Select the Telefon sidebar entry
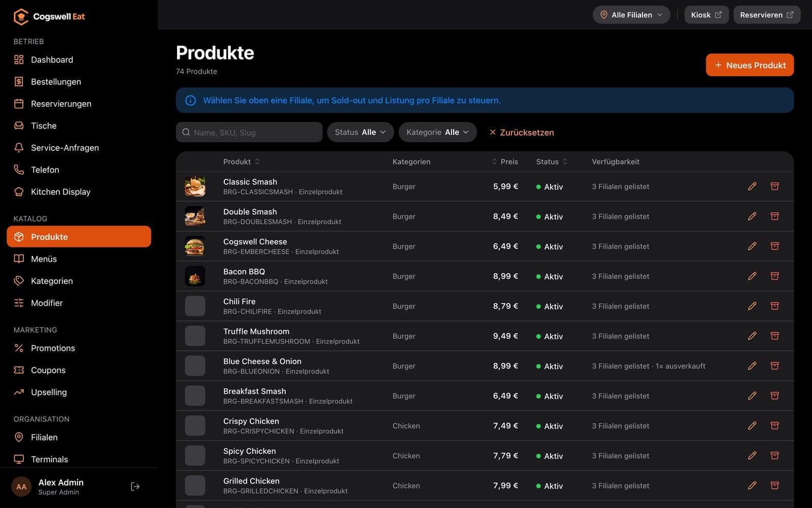812x508 pixels. click(79, 170)
